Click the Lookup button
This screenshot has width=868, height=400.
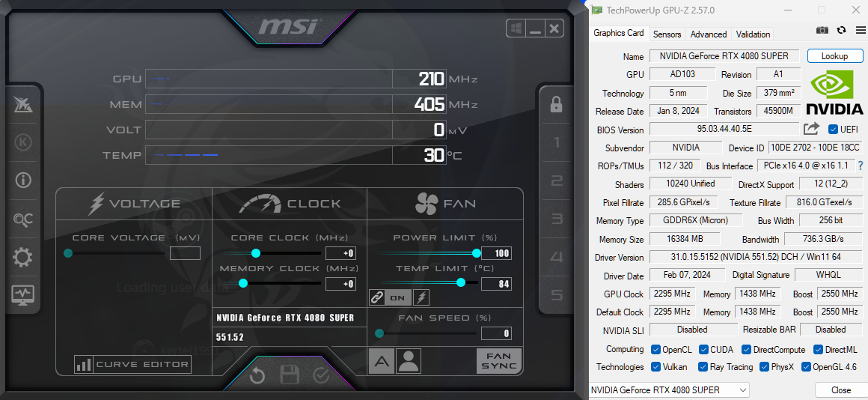coord(835,56)
